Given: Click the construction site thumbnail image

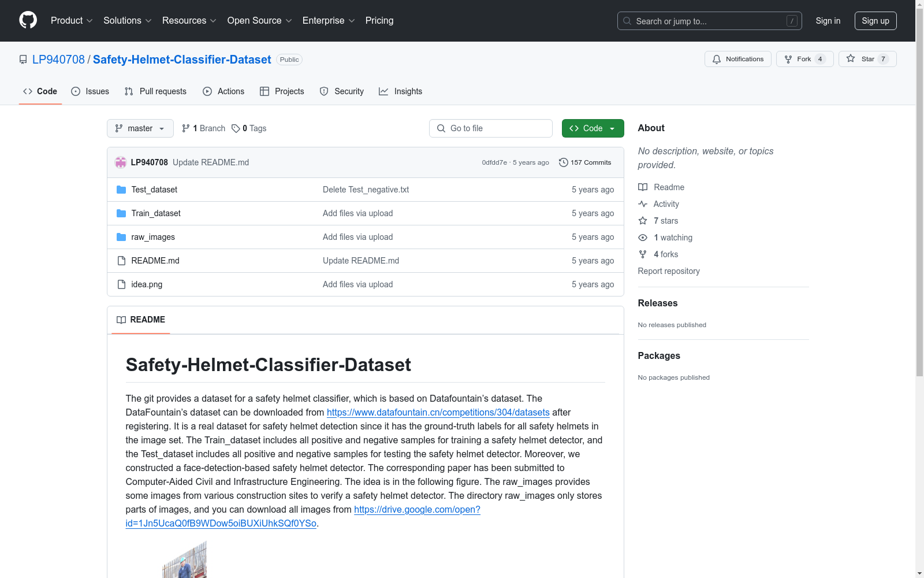Looking at the screenshot, I should tap(184, 560).
